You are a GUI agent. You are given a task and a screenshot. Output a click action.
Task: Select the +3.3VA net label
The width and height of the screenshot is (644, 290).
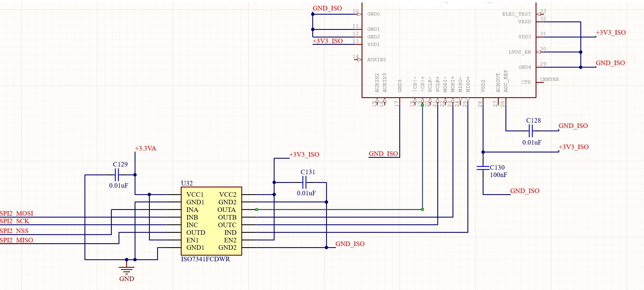[x=145, y=148]
